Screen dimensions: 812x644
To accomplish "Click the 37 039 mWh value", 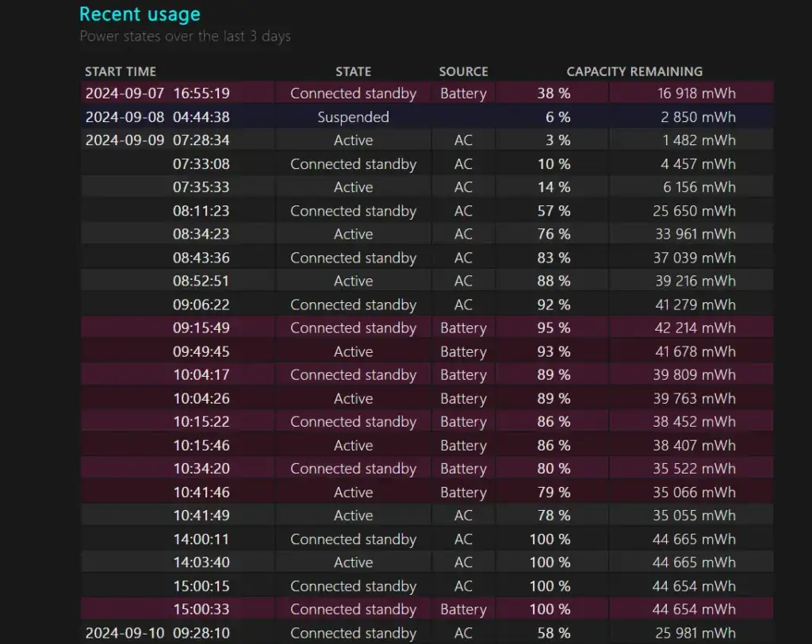I will pyautogui.click(x=695, y=258).
